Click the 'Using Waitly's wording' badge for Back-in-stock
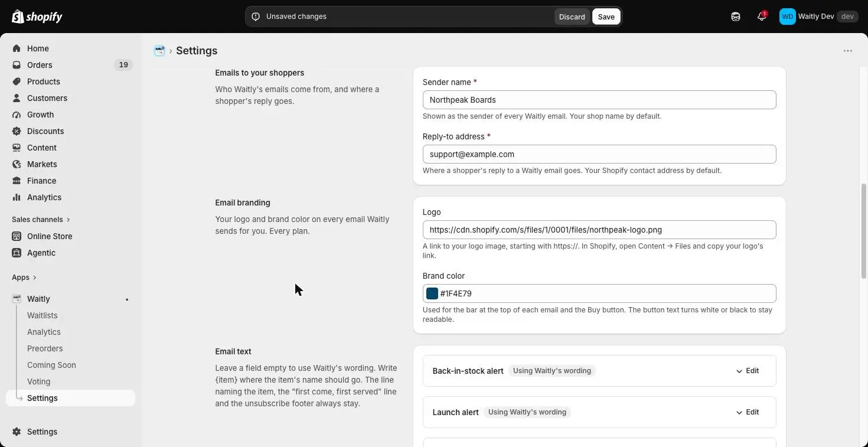868x447 pixels. click(x=552, y=371)
